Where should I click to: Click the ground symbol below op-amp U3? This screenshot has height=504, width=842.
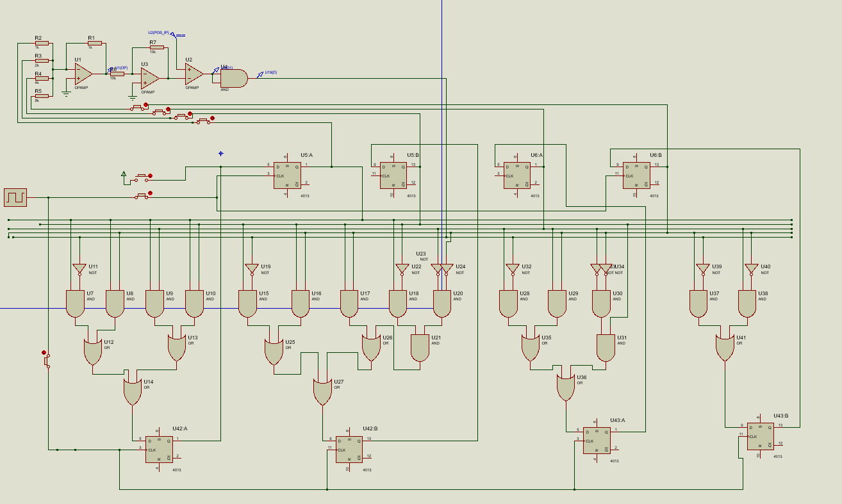click(132, 98)
